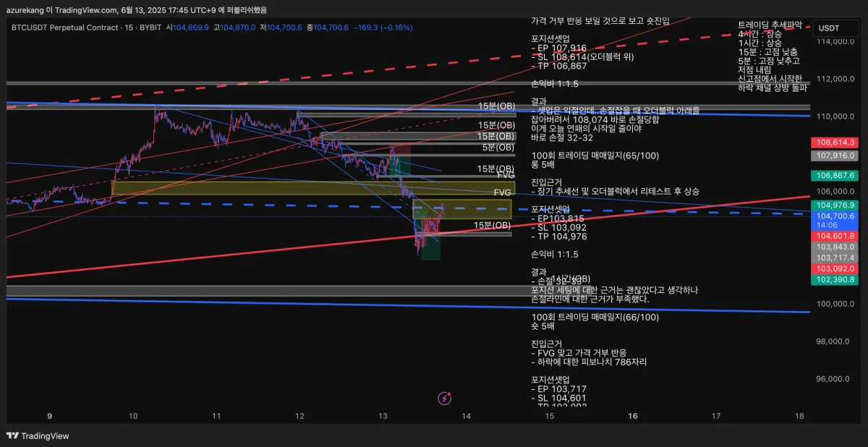Click date 13 on the time axis
The image size is (868, 447).
[x=383, y=416]
